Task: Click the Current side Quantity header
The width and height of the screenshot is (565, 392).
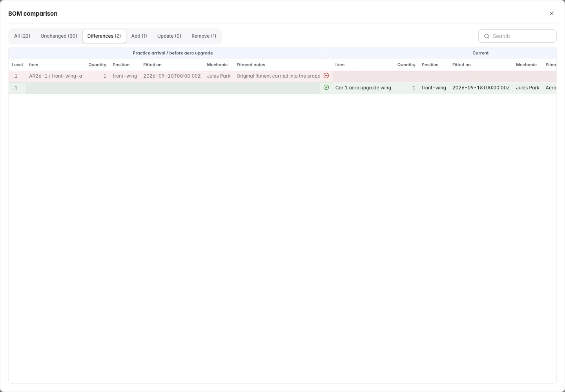Action: (x=406, y=65)
